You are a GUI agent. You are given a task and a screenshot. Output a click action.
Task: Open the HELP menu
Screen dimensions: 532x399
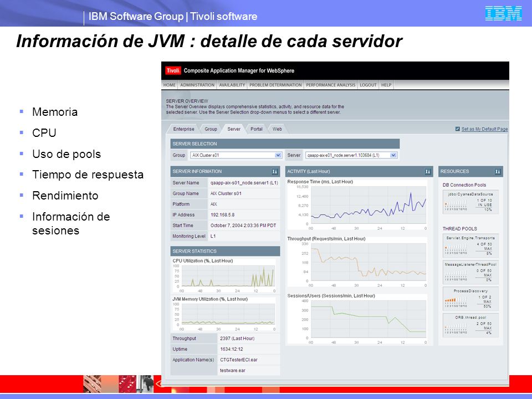[386, 85]
